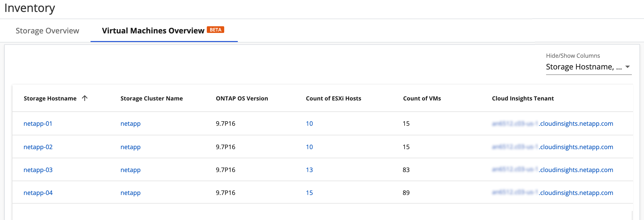Open Cloud Insights tenant link for netapp-03
644x220 pixels.
pyautogui.click(x=552, y=170)
